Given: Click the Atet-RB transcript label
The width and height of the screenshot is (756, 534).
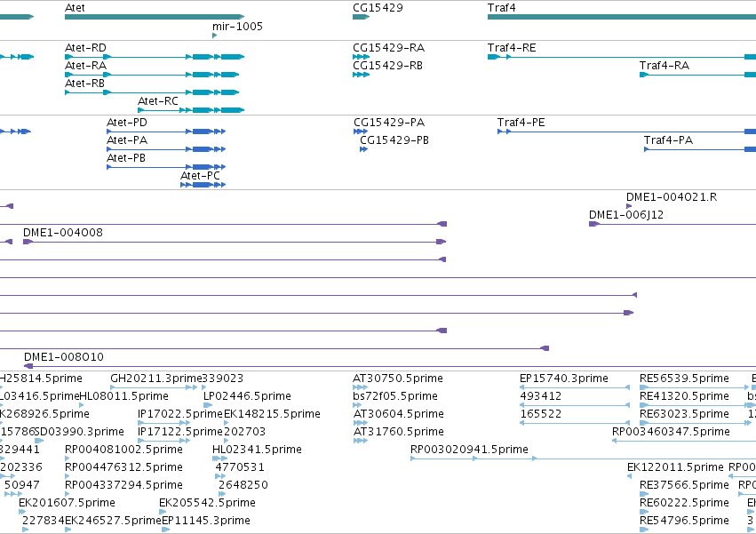Looking at the screenshot, I should (84, 84).
